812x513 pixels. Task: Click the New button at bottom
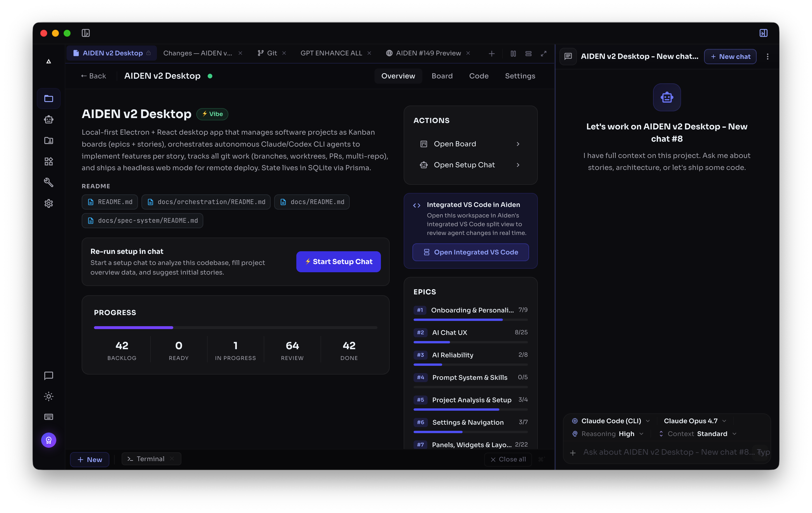(x=90, y=459)
